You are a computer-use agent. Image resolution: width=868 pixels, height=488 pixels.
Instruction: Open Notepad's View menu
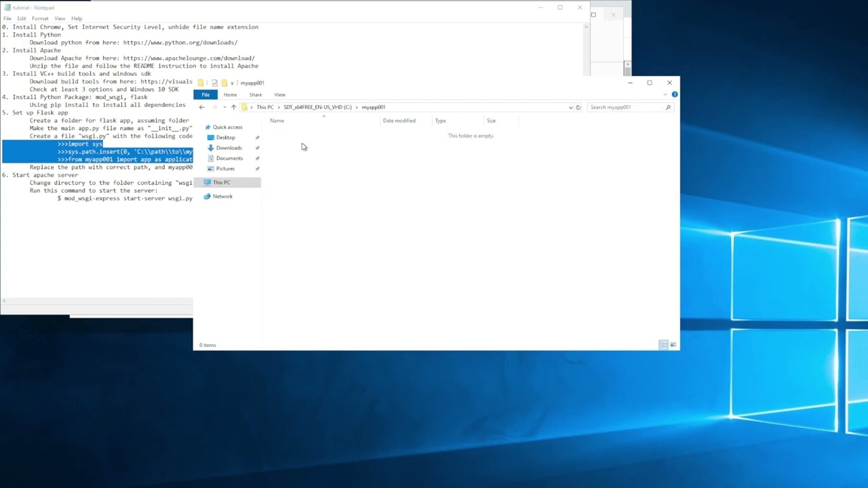click(60, 18)
